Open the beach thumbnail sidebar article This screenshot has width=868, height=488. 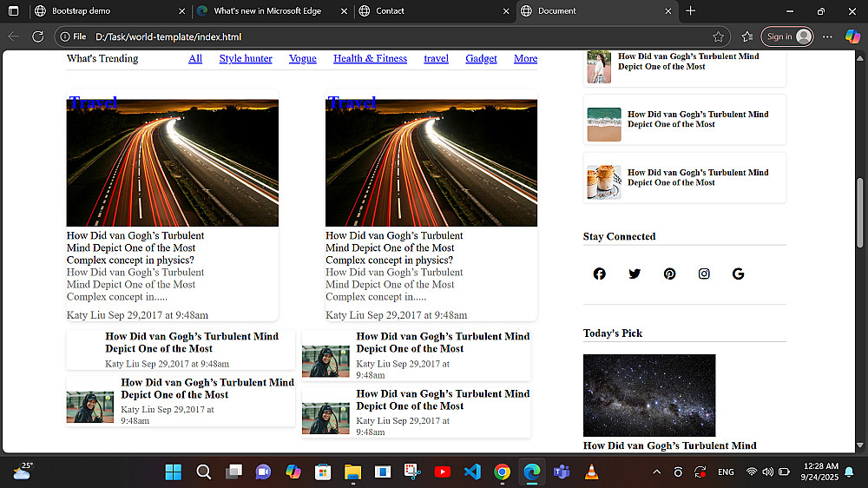click(604, 124)
